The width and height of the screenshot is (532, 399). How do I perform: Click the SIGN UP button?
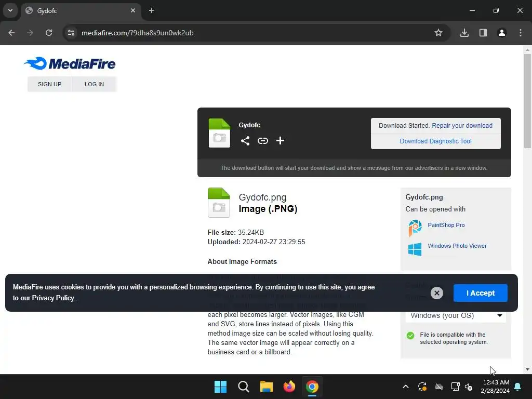[49, 84]
